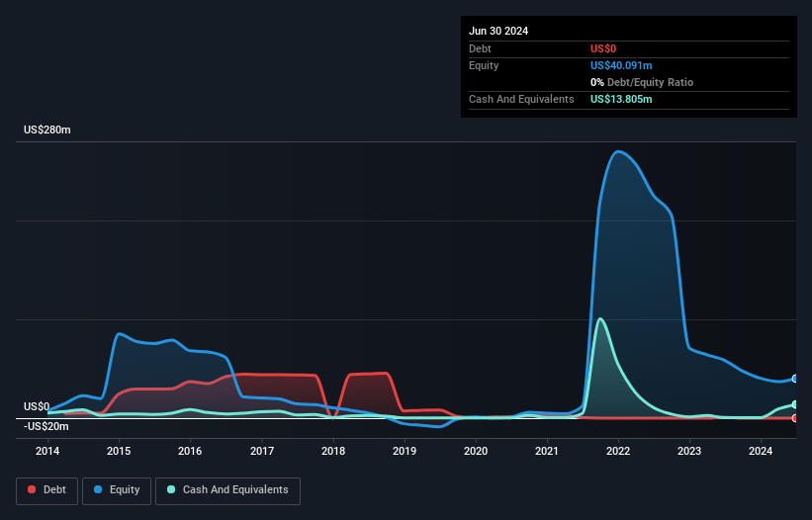Click the 2018 x-axis label
812x520 pixels.
pos(333,451)
